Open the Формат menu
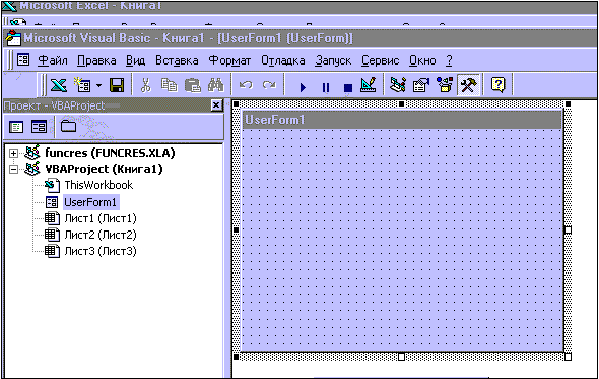 pyautogui.click(x=230, y=60)
